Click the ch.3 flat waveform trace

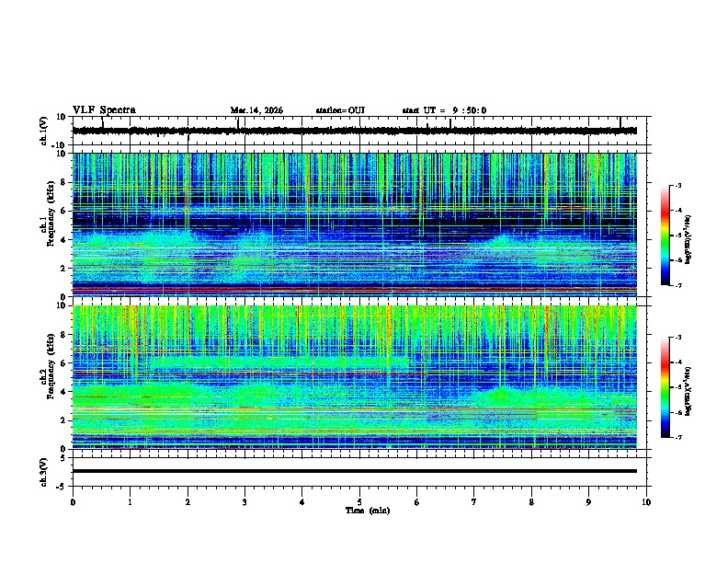click(355, 471)
